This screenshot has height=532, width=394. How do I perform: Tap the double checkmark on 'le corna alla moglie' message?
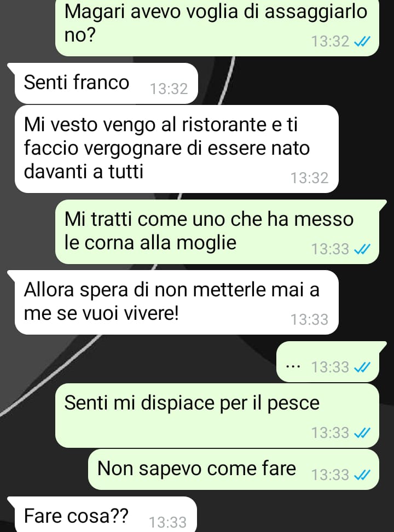361,249
